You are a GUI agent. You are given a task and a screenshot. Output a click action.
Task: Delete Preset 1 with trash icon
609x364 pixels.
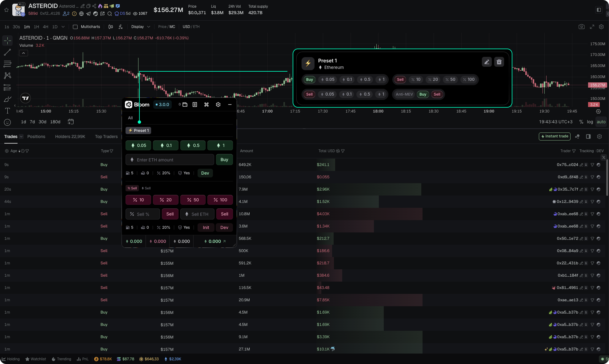(499, 62)
